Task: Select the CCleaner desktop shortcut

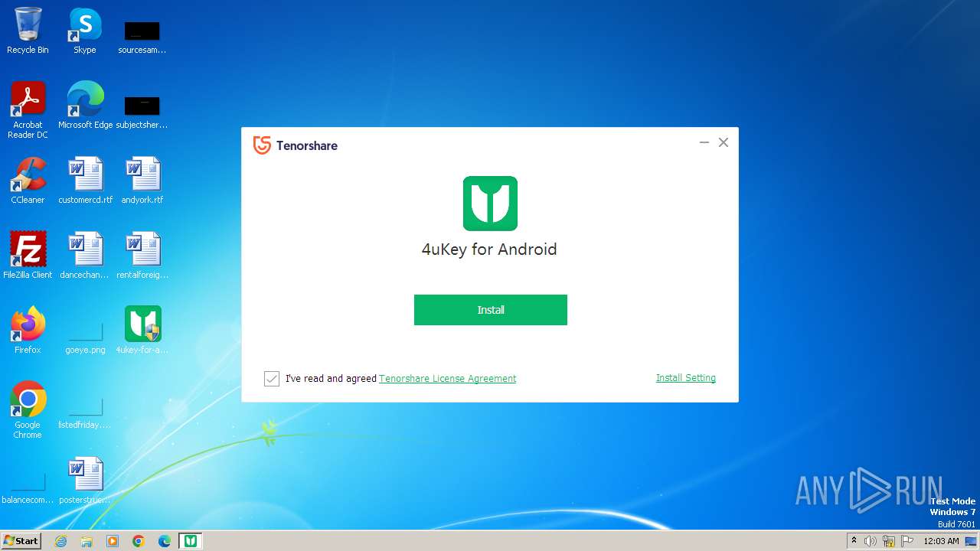Action: [x=28, y=181]
